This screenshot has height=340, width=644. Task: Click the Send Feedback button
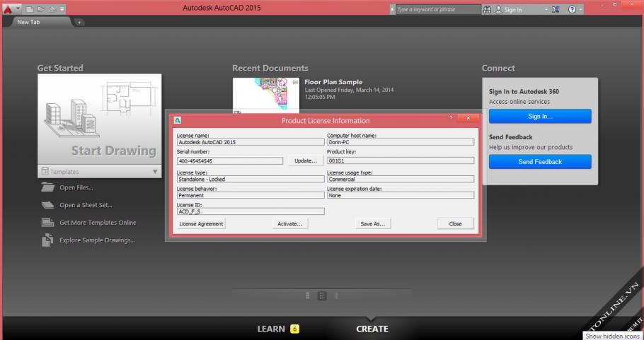point(540,162)
